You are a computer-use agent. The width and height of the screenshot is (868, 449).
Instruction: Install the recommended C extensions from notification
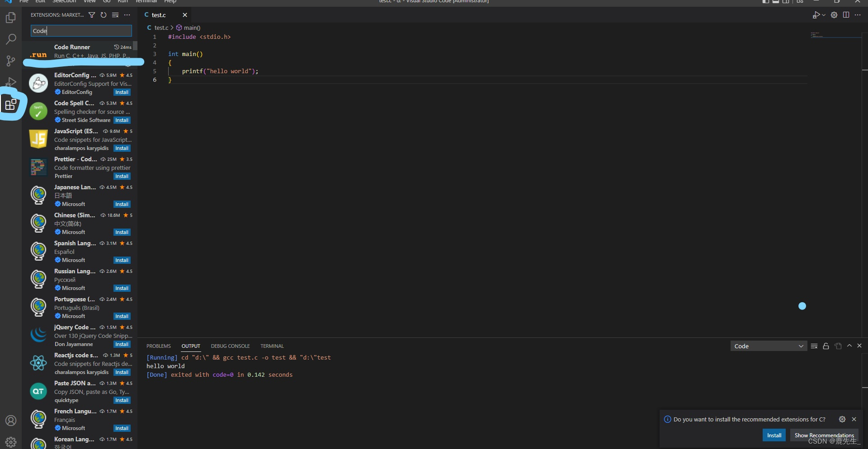(x=774, y=435)
